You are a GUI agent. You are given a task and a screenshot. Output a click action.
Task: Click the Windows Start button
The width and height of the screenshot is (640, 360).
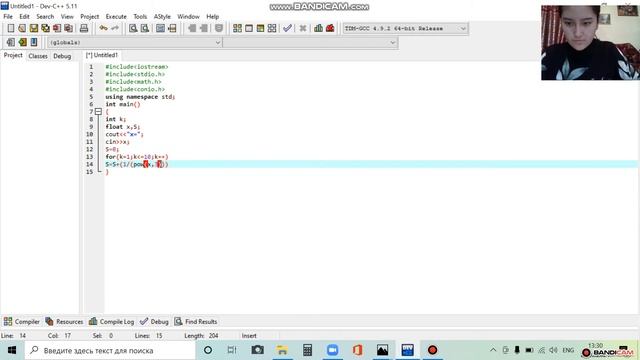click(x=12, y=350)
